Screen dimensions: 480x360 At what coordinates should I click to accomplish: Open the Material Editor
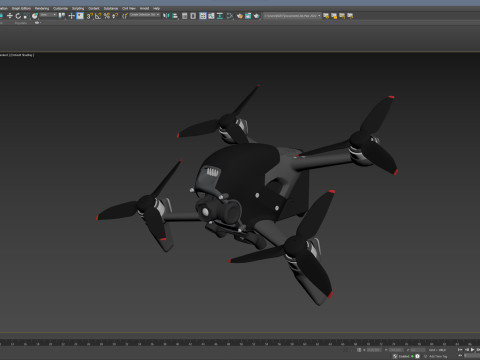tap(230, 16)
